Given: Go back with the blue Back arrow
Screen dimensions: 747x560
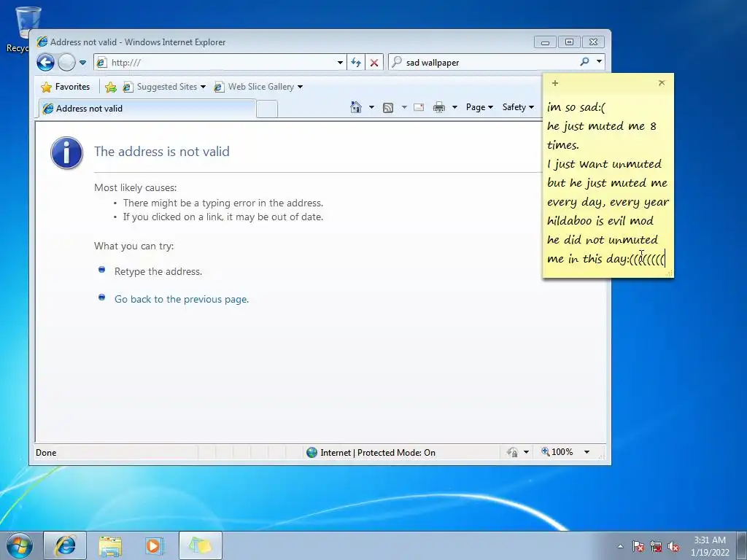Looking at the screenshot, I should pyautogui.click(x=46, y=63).
